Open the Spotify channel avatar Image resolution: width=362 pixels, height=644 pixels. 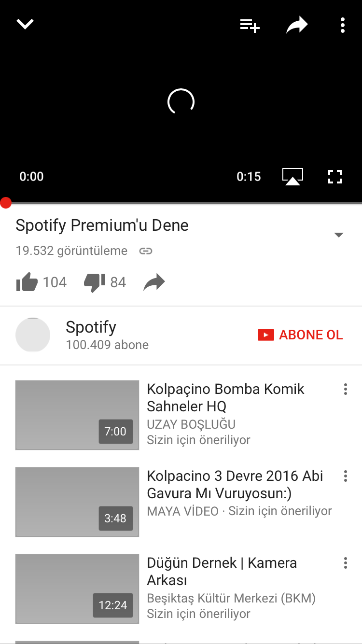33,335
